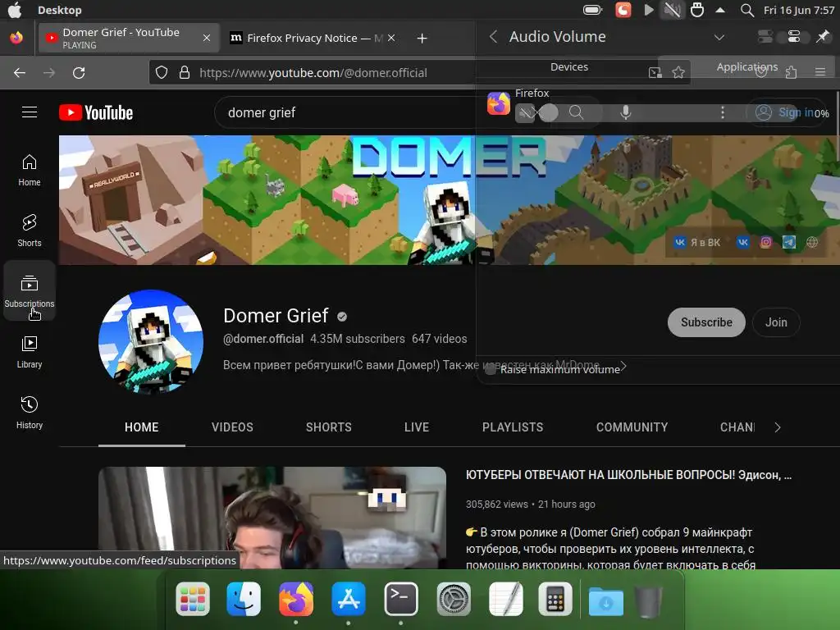Open the channel COMMUNITY tab
Viewport: 840px width, 630px height.
point(632,427)
